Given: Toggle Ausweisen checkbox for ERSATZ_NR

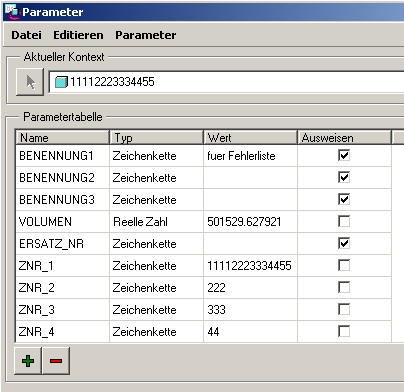Looking at the screenshot, I should pyautogui.click(x=344, y=243).
